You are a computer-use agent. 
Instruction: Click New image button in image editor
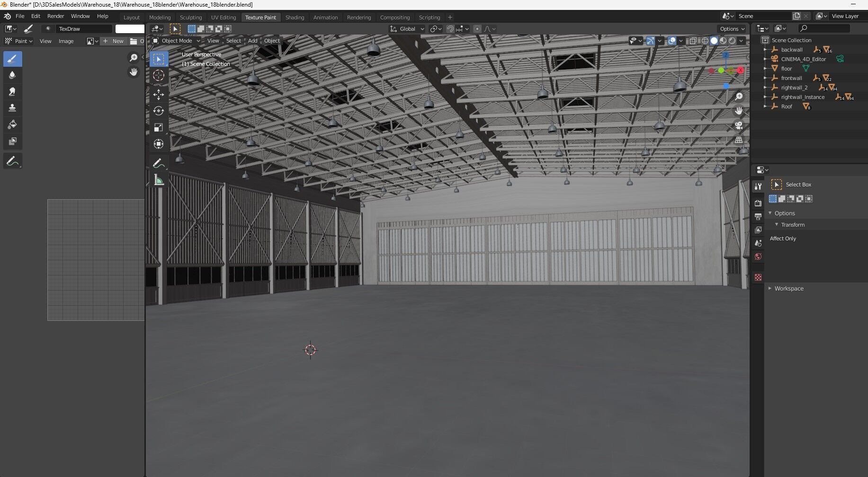[114, 41]
